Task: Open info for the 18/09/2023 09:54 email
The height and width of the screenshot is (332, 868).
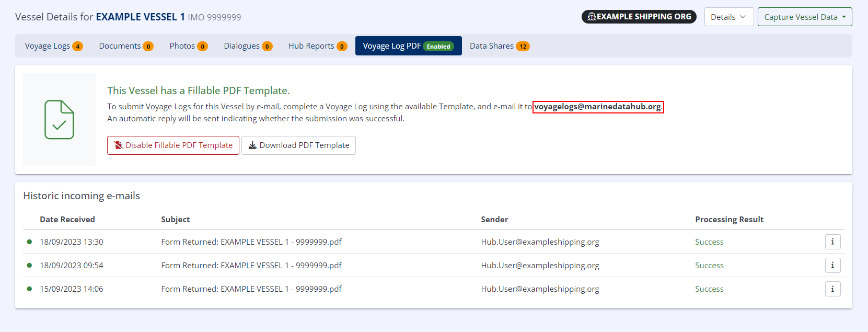Action: 832,265
